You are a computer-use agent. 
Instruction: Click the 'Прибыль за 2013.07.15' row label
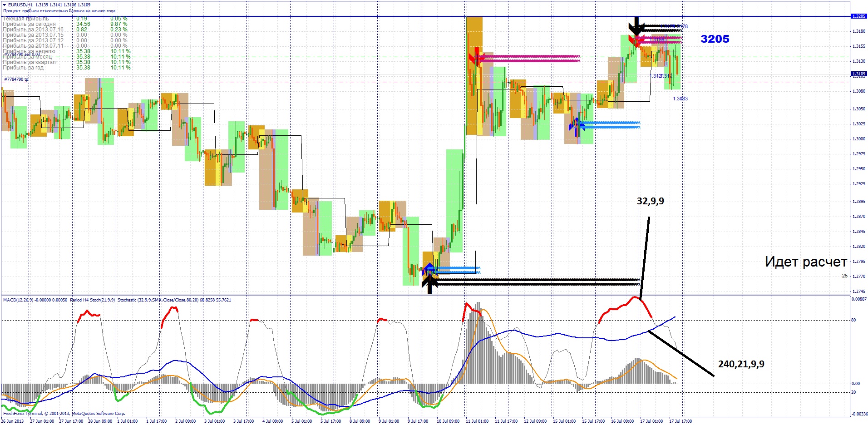coord(33,35)
